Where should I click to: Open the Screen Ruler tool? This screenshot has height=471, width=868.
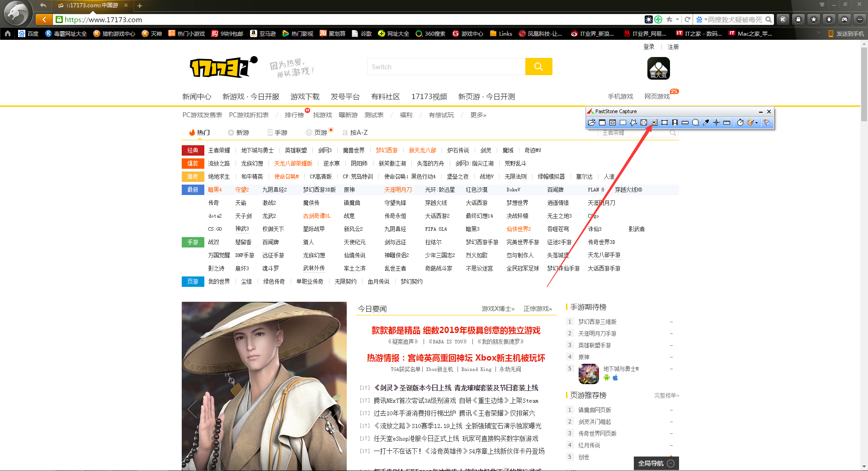coord(727,122)
